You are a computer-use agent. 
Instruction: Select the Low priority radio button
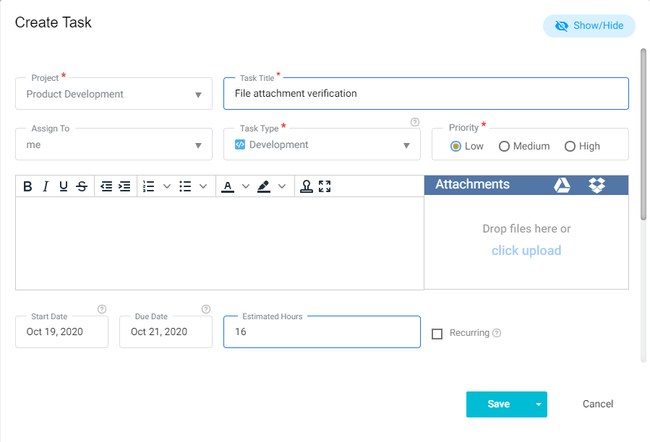click(456, 146)
